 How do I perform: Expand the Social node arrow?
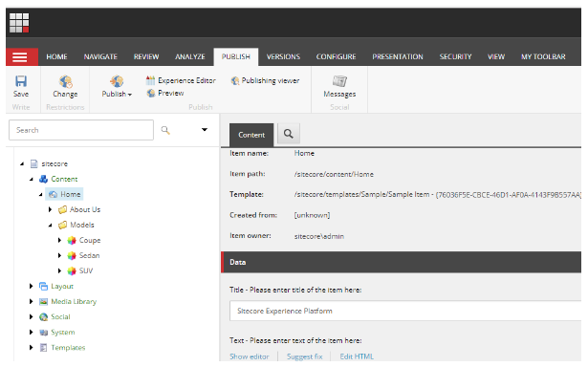click(x=32, y=317)
